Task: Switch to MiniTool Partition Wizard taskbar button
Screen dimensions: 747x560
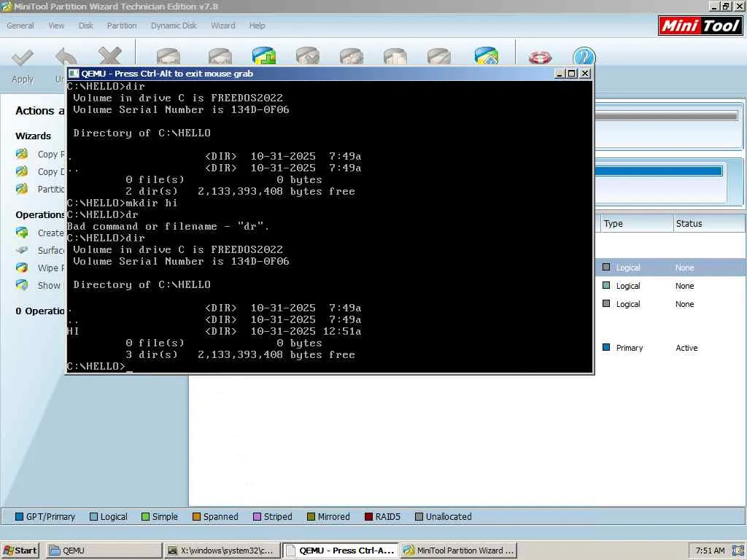Action: click(x=458, y=551)
